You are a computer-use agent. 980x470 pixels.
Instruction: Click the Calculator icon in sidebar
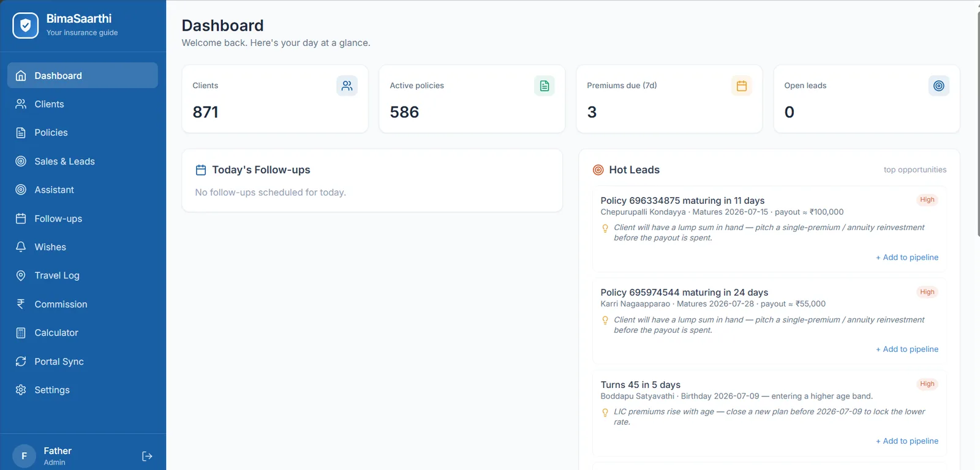point(21,333)
